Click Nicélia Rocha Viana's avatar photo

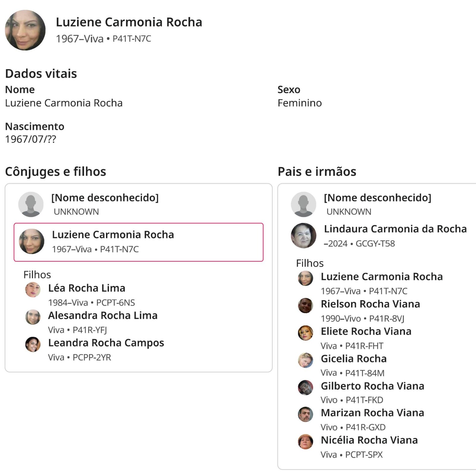point(305,441)
